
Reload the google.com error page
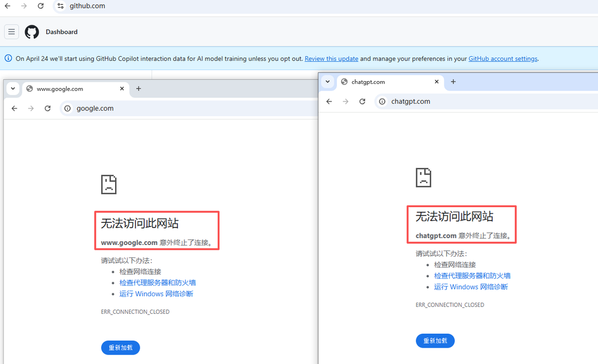coord(48,108)
